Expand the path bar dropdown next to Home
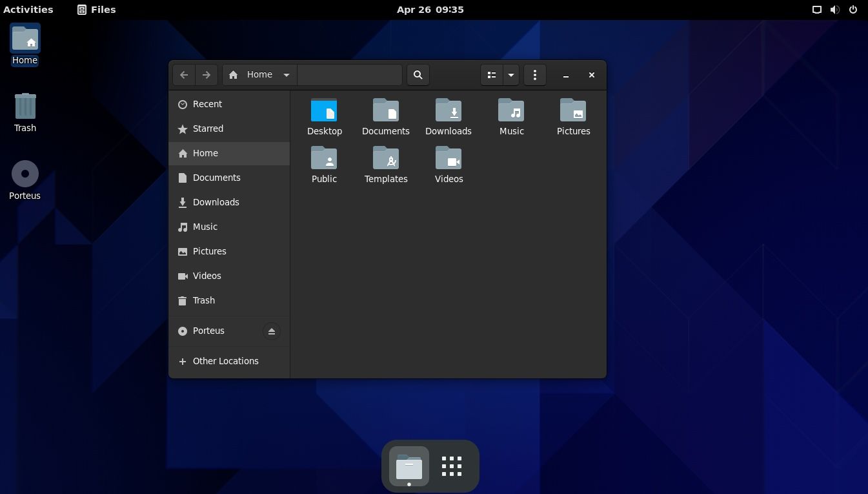The image size is (868, 494). pyautogui.click(x=286, y=74)
